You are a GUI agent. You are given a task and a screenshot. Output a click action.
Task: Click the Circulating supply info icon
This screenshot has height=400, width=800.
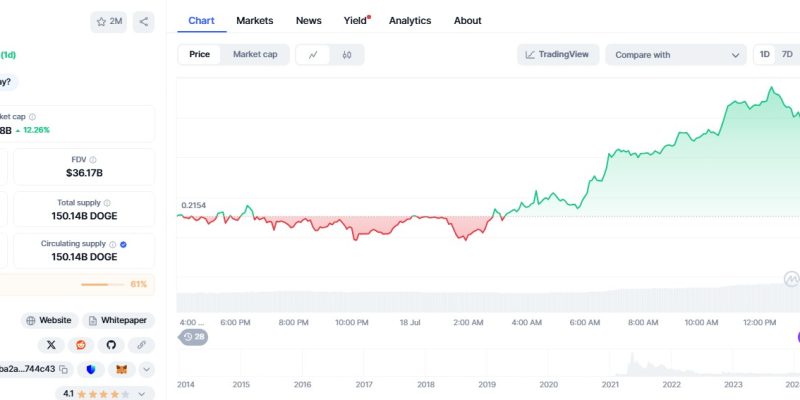[113, 244]
